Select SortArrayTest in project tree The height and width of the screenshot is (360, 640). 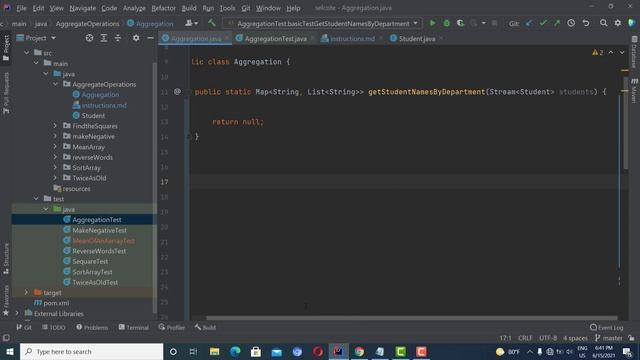(92, 272)
